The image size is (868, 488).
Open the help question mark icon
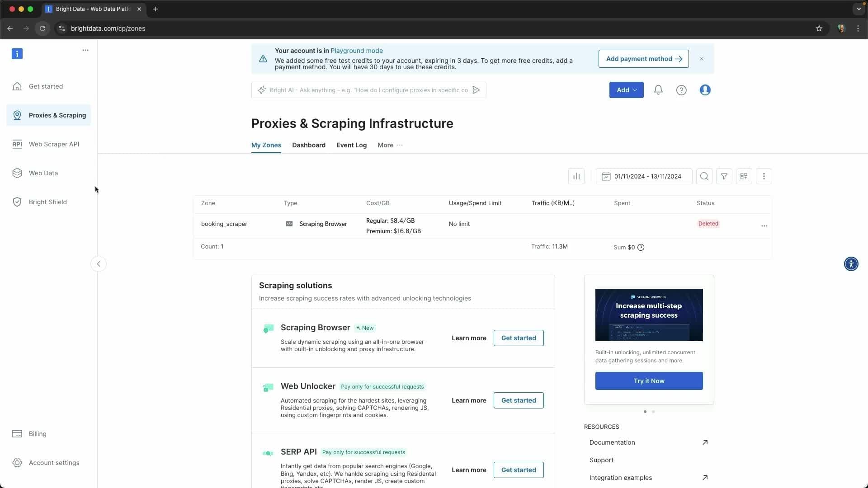681,90
